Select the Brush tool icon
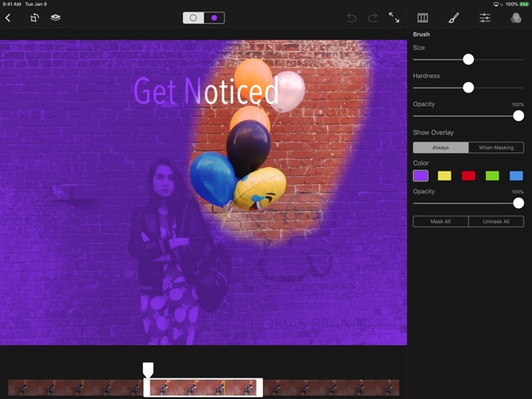Image resolution: width=532 pixels, height=399 pixels. [453, 17]
